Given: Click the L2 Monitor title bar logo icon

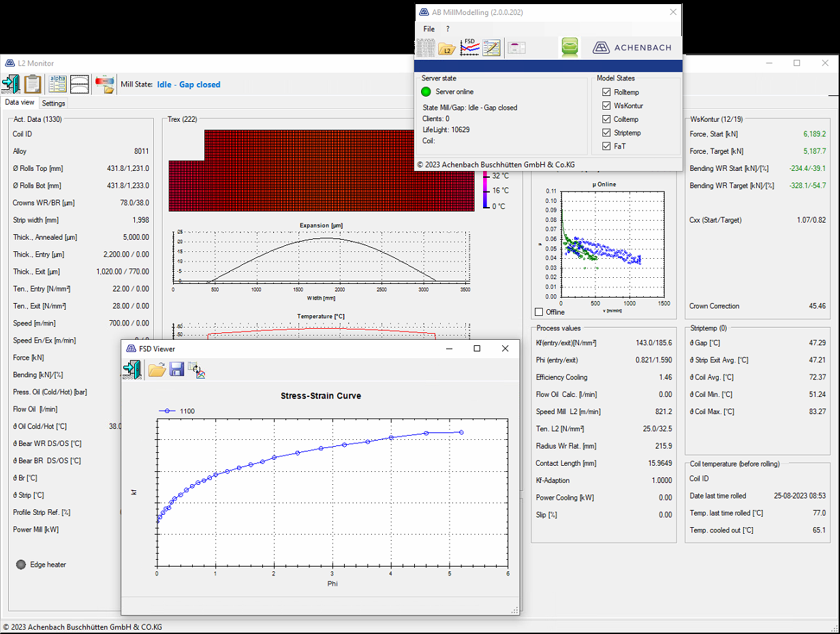Looking at the screenshot, I should coord(10,63).
